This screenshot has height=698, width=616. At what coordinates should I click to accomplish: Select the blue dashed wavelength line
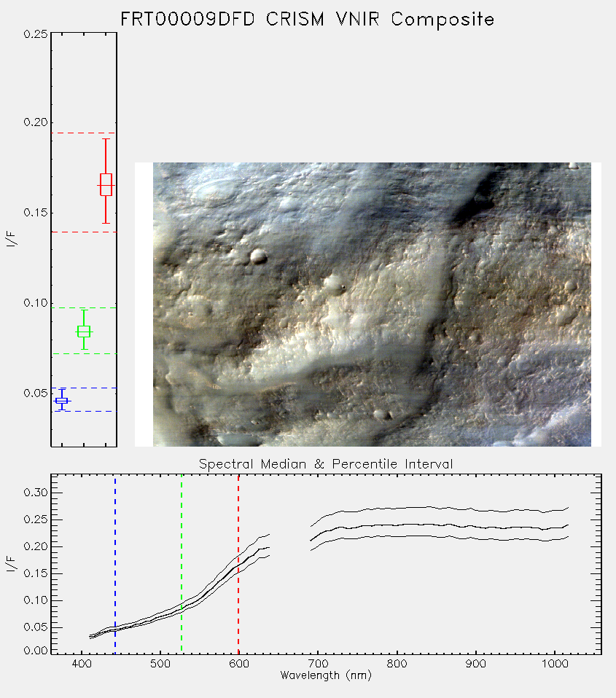[115, 564]
